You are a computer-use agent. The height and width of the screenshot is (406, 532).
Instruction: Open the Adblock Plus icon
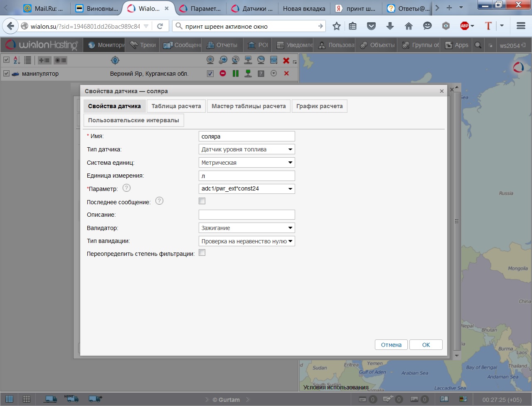465,26
